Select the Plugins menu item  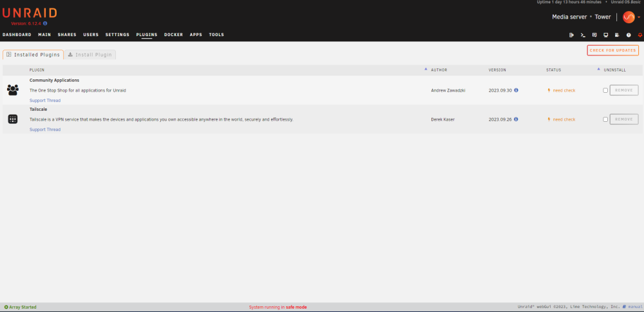click(147, 35)
